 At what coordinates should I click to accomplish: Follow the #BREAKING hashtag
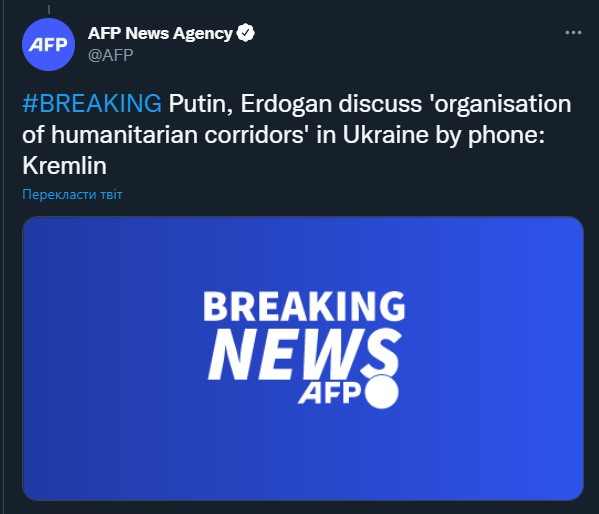(x=92, y=103)
